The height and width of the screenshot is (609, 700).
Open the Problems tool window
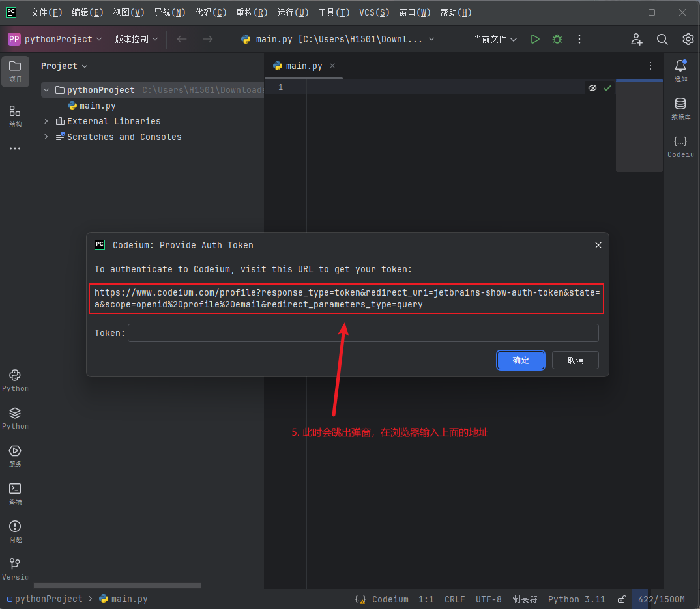point(15,531)
